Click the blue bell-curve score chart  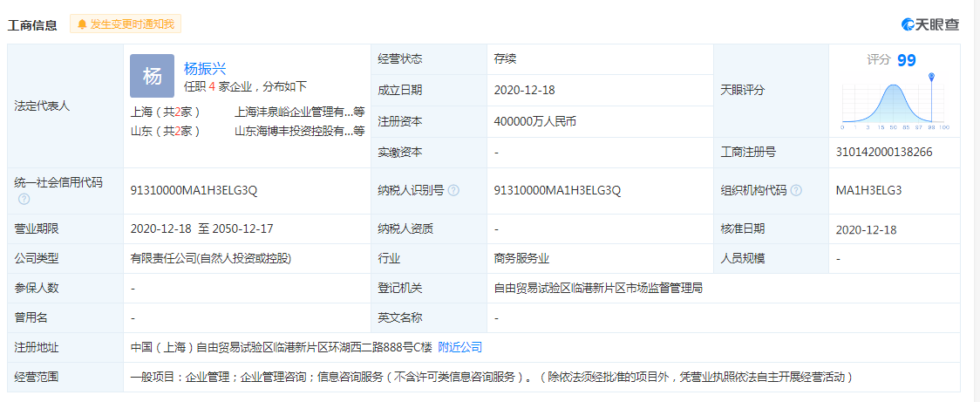894,103
